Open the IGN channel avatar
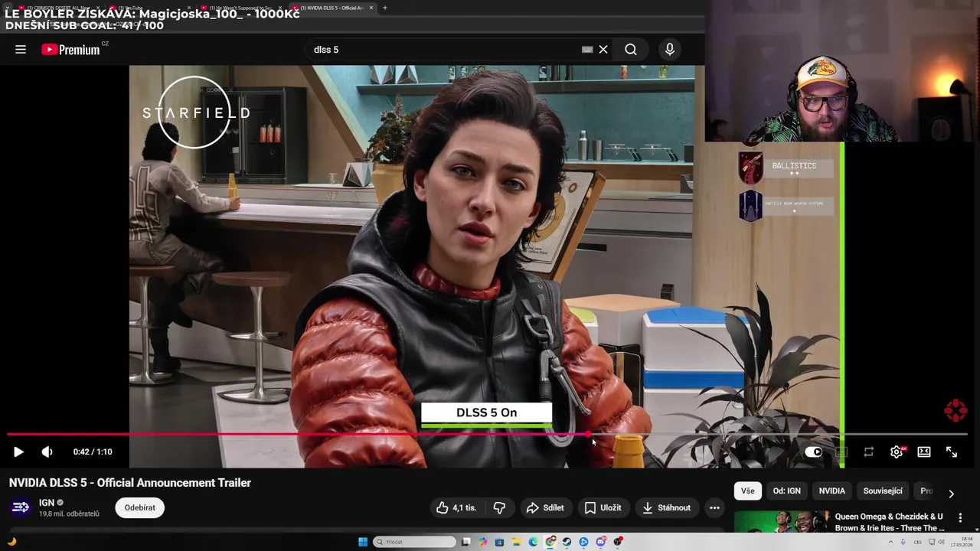The image size is (980, 551). click(x=20, y=507)
